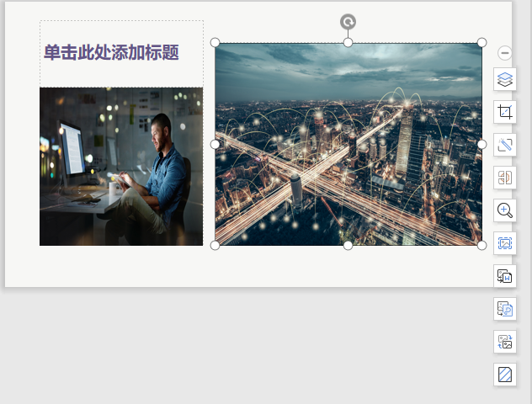Image resolution: width=532 pixels, height=404 pixels.
Task: Click the top-left resize handle of the city picture
Action: [x=215, y=42]
